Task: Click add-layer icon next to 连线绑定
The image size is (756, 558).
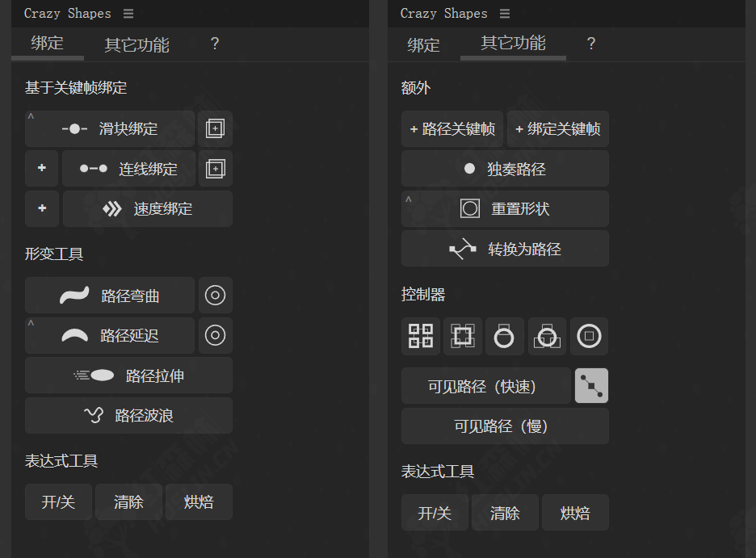Action: [215, 168]
